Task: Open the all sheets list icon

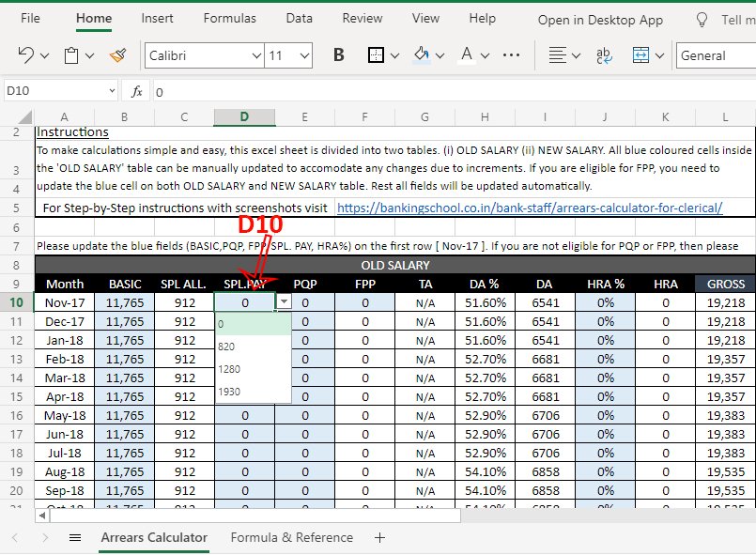Action: pyautogui.click(x=75, y=538)
